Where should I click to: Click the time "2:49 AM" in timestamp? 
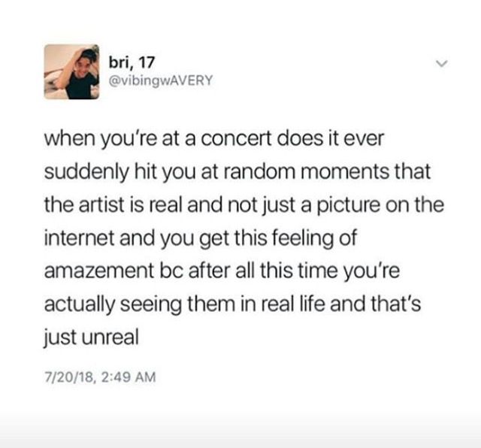pos(129,377)
